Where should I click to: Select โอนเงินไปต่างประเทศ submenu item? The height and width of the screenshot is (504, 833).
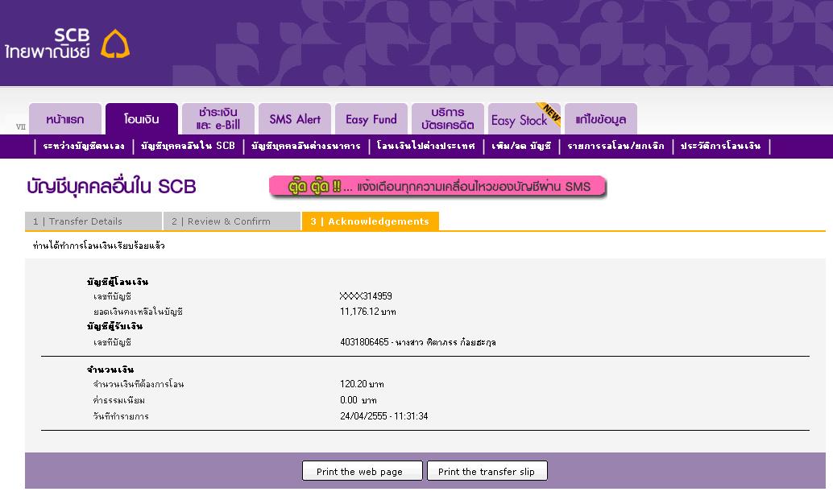[x=426, y=146]
